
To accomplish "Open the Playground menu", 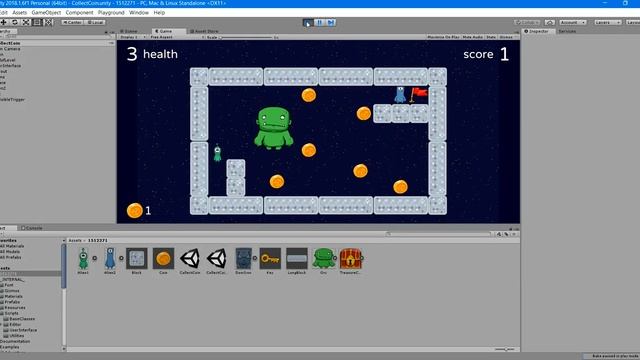I will pyautogui.click(x=111, y=13).
